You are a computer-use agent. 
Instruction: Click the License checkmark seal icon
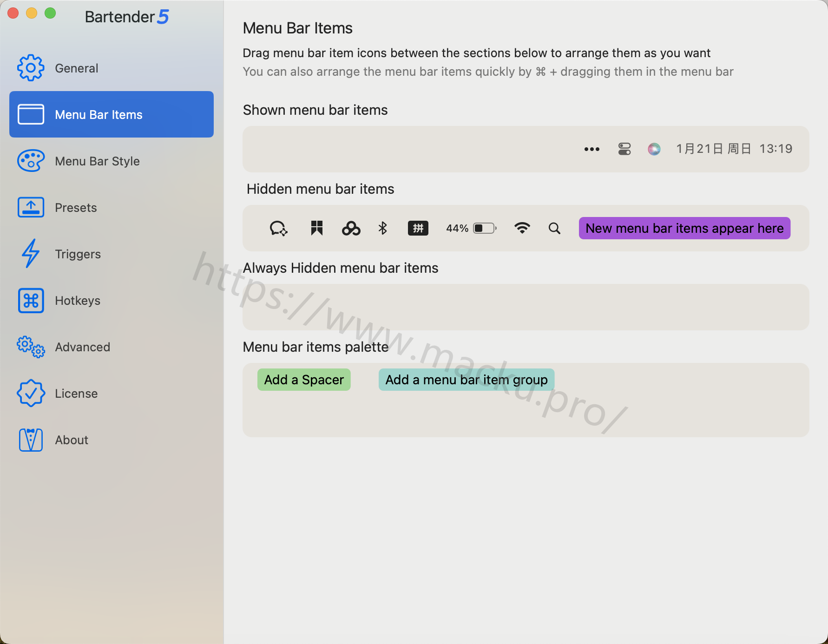tap(31, 393)
